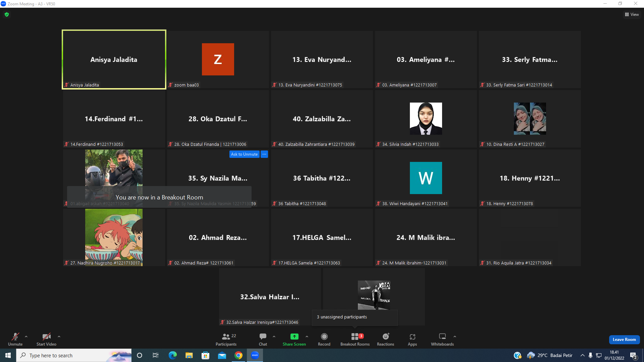
Task: Open Breakout Rooms management
Action: point(355,339)
